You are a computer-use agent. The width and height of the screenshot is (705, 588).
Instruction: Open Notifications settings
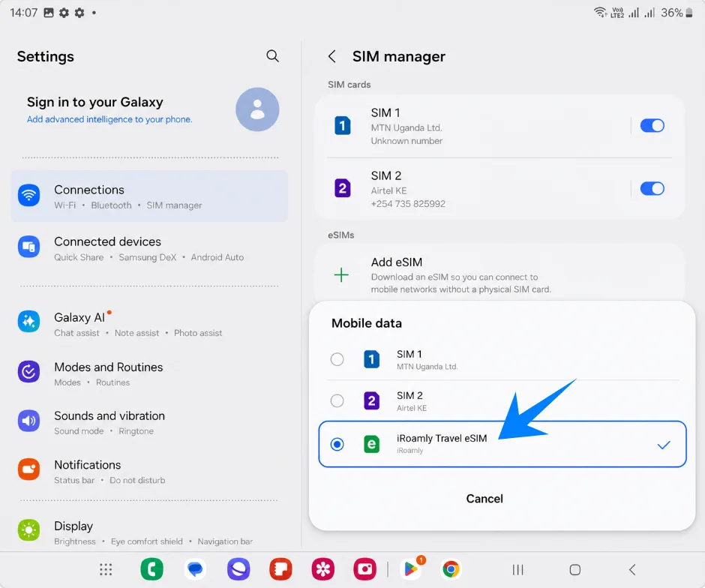(x=149, y=472)
